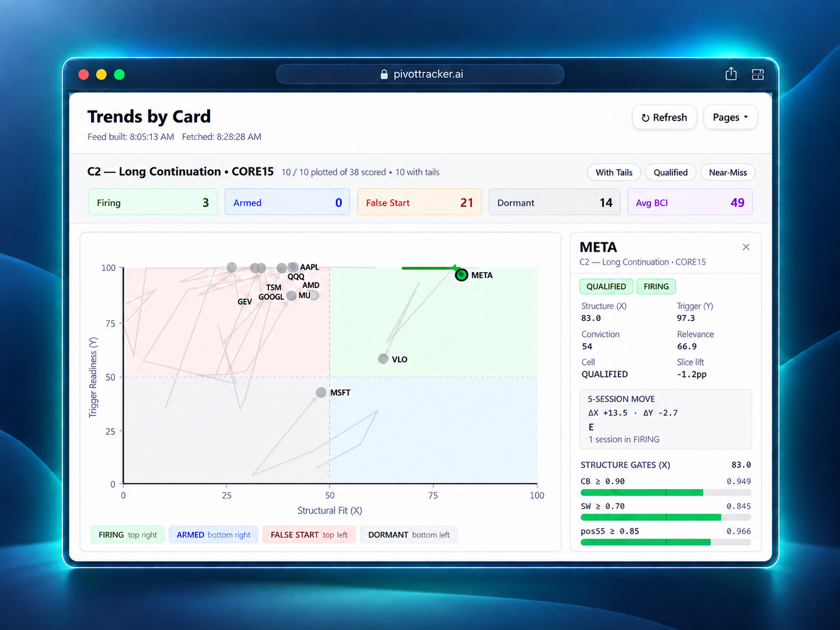Click the 5-SESSION MOVE heading
The width and height of the screenshot is (840, 630).
click(x=621, y=399)
